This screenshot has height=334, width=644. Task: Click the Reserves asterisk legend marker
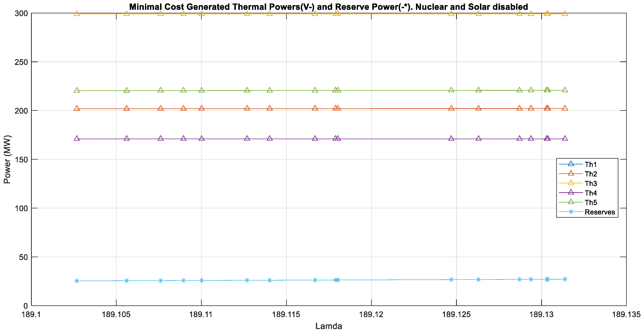(x=571, y=212)
